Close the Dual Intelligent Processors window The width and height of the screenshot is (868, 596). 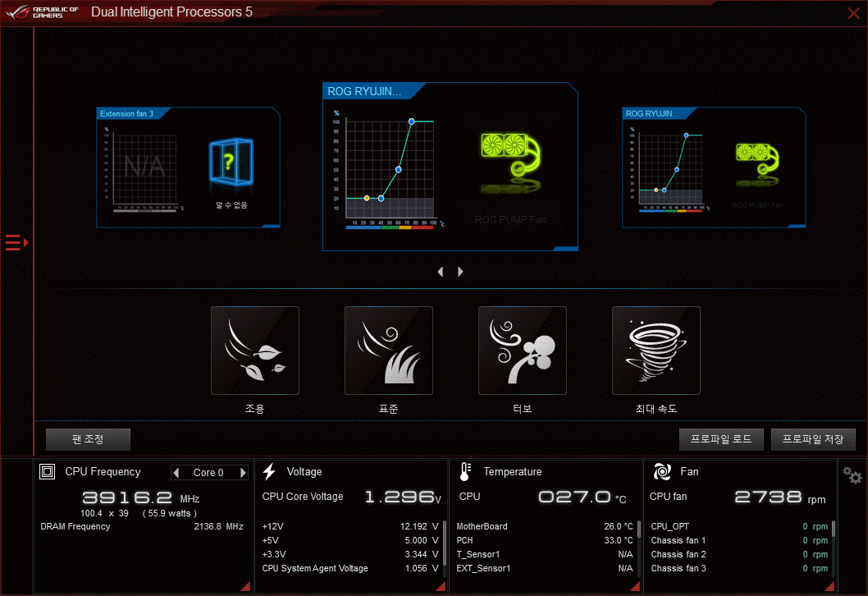point(853,13)
